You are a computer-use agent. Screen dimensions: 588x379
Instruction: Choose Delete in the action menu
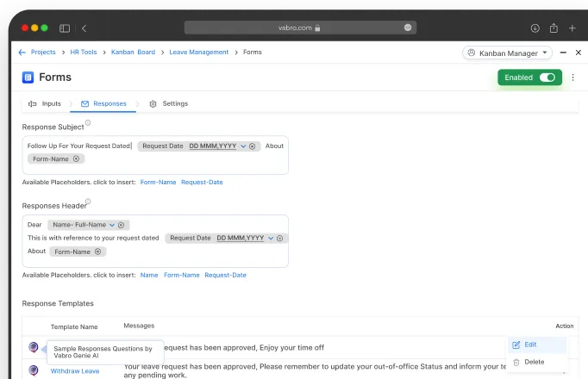pos(534,362)
